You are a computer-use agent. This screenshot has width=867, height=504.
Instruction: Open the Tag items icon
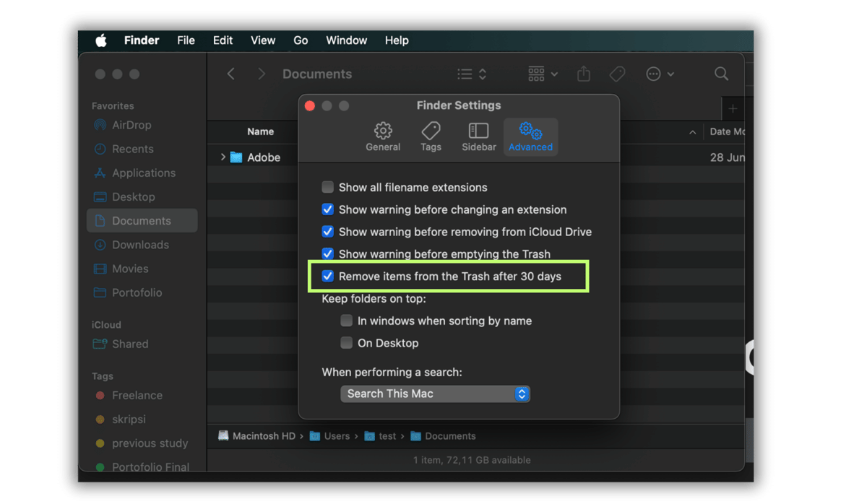click(x=617, y=74)
